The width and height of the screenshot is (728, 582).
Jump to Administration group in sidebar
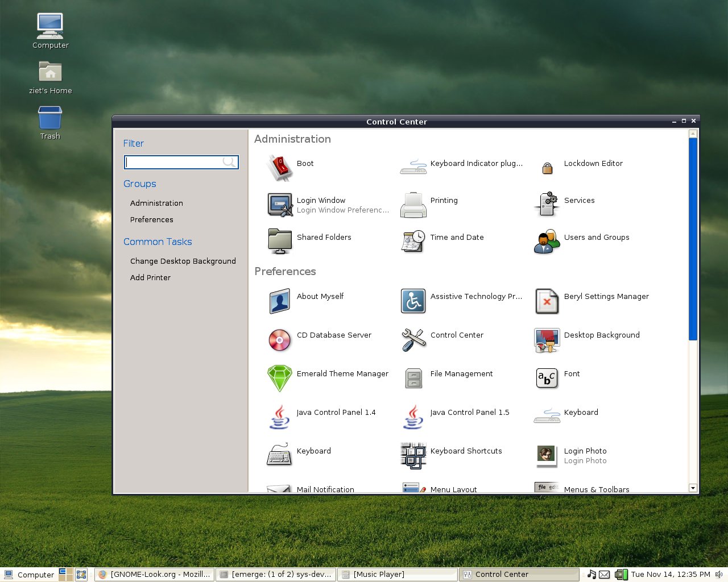(x=156, y=203)
